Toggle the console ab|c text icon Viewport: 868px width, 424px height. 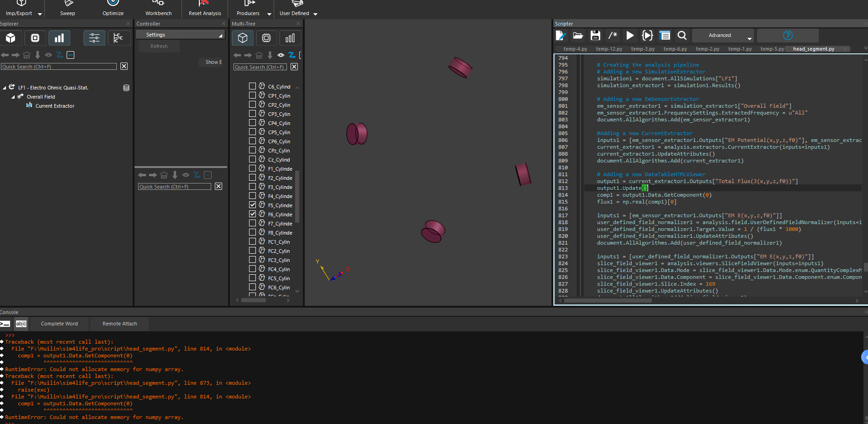21,324
